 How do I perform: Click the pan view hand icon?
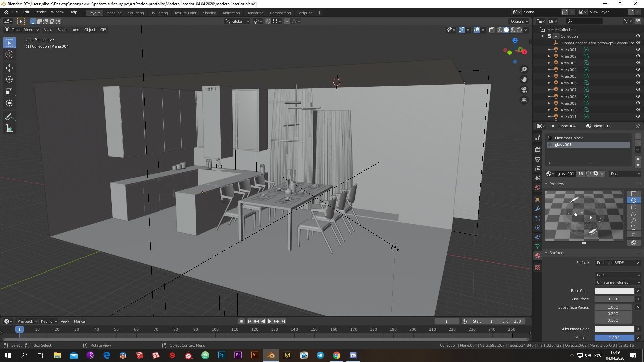pos(524,79)
